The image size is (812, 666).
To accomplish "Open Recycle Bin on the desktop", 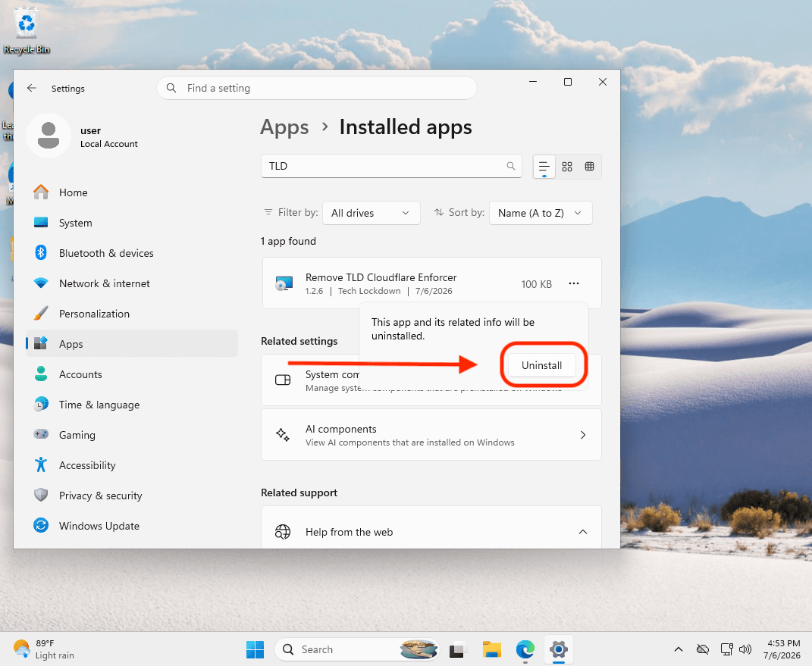I will [27, 31].
